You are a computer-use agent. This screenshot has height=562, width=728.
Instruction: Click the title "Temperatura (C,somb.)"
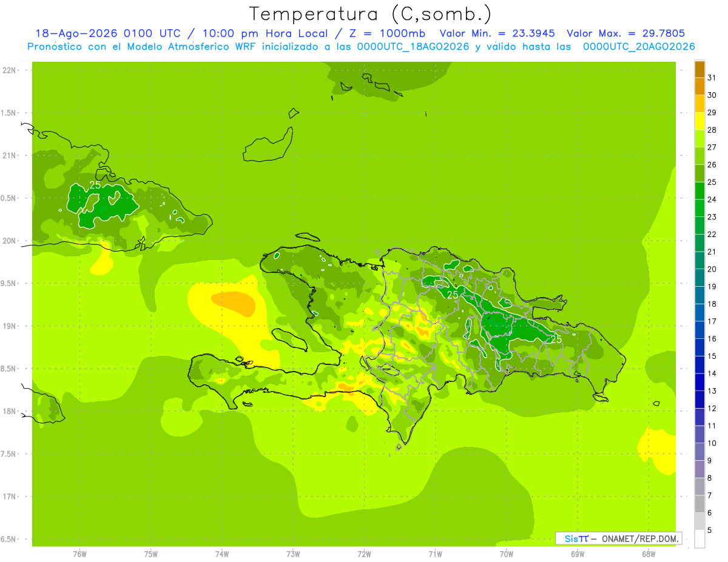click(370, 14)
